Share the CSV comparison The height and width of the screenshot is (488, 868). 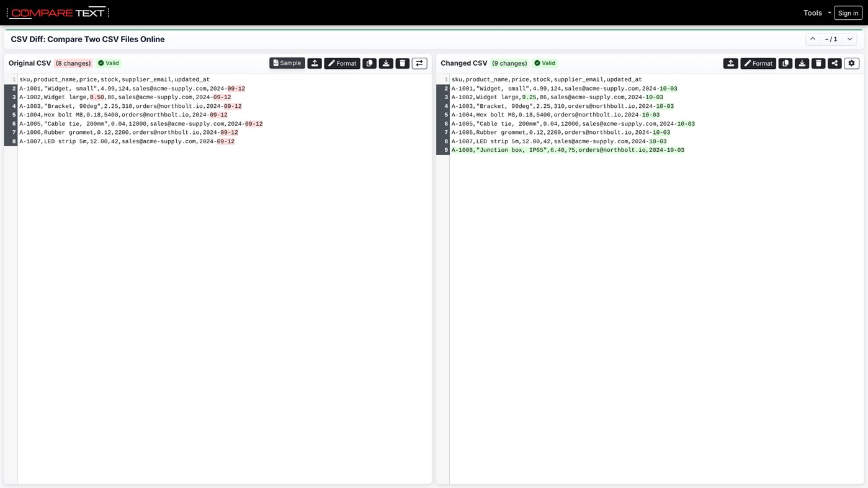point(834,63)
